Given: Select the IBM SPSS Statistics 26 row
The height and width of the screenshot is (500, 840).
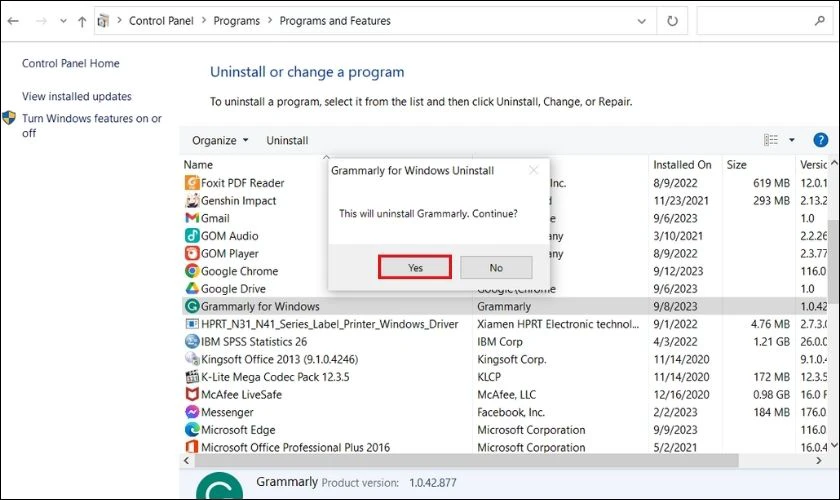Looking at the screenshot, I should [x=505, y=341].
